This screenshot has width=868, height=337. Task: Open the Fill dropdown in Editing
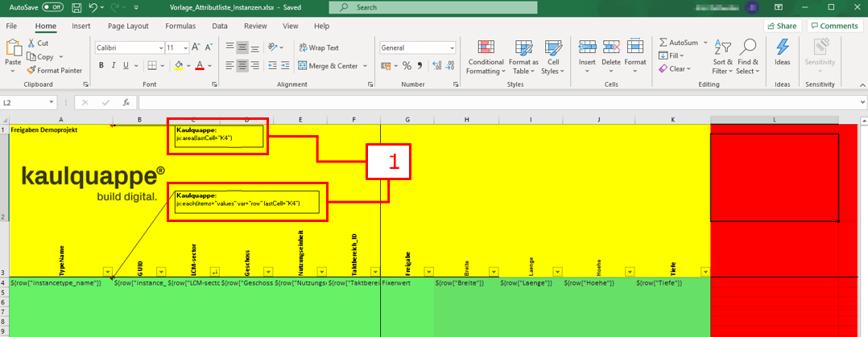pos(672,55)
